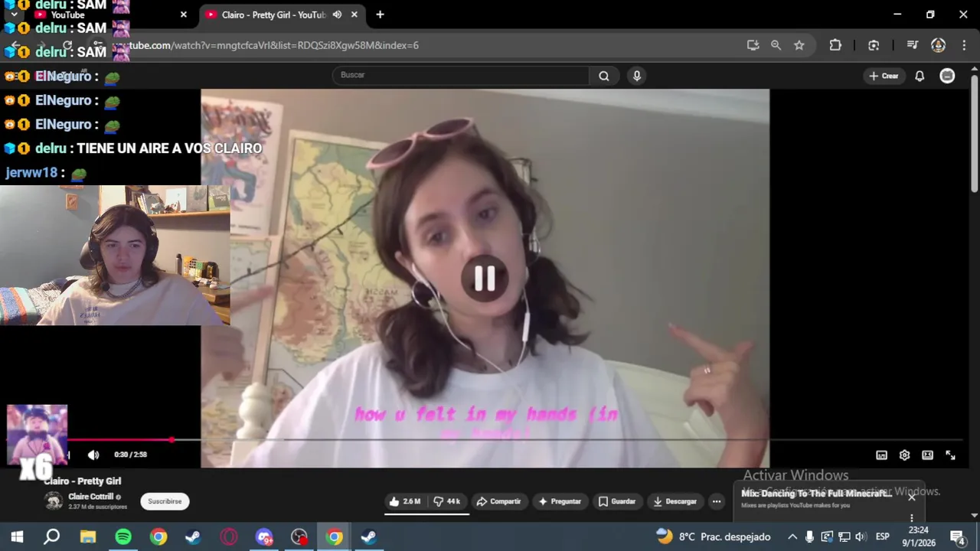Close the Mix playlist notification popup
Image resolution: width=980 pixels, height=551 pixels.
912,496
